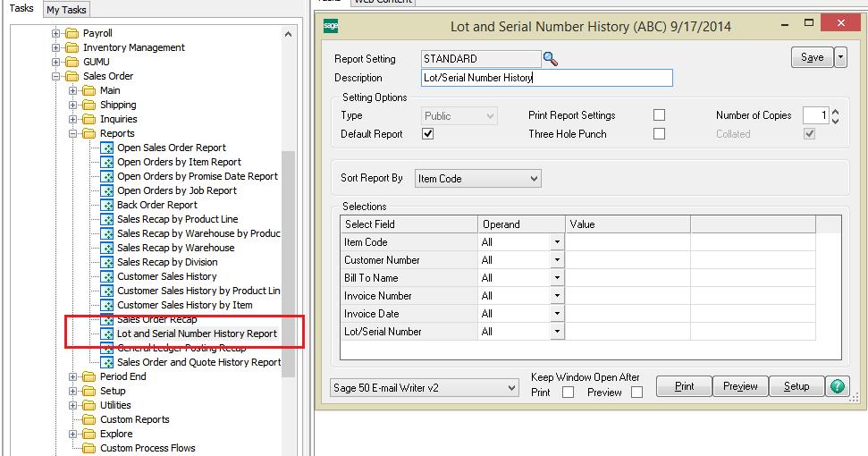The height and width of the screenshot is (456, 868).
Task: Click the Save button
Action: tap(812, 57)
